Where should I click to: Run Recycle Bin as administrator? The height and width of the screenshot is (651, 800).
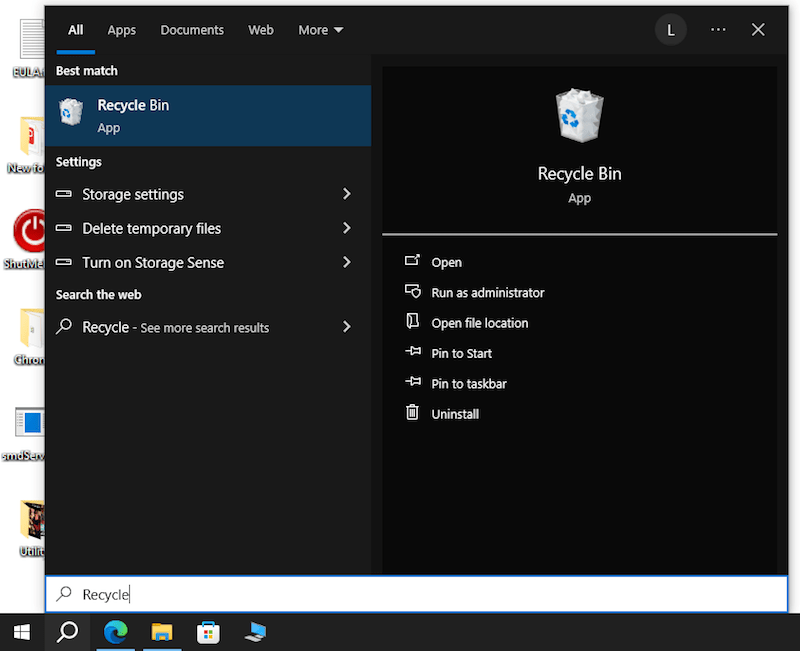tap(486, 292)
